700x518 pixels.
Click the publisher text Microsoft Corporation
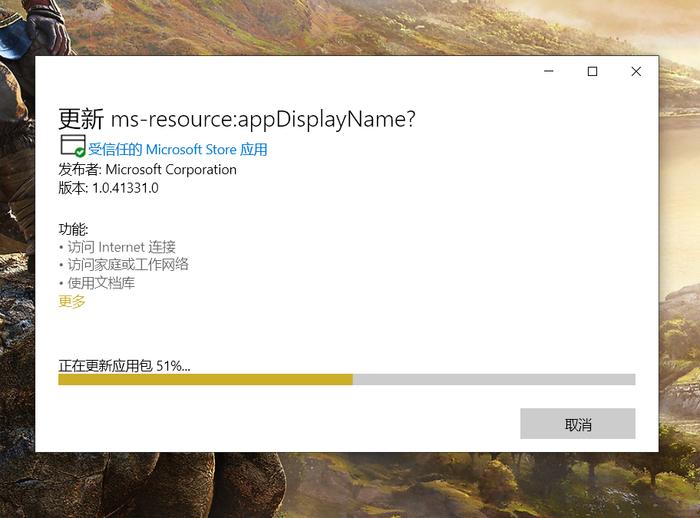[171, 170]
